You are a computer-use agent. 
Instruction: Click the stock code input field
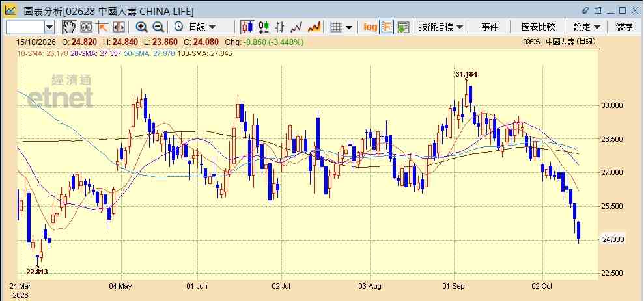coord(25,27)
